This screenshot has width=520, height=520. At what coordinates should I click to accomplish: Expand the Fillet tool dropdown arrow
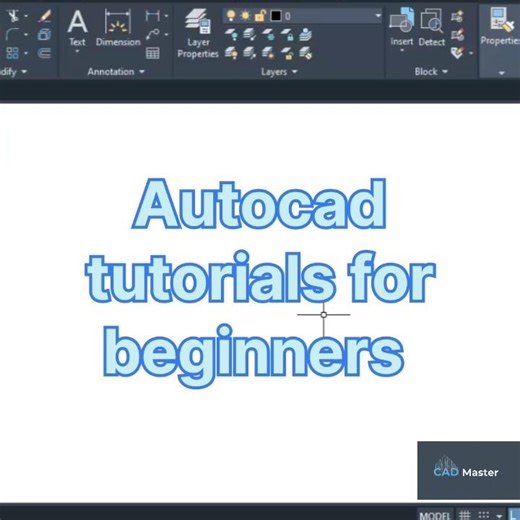(26, 34)
